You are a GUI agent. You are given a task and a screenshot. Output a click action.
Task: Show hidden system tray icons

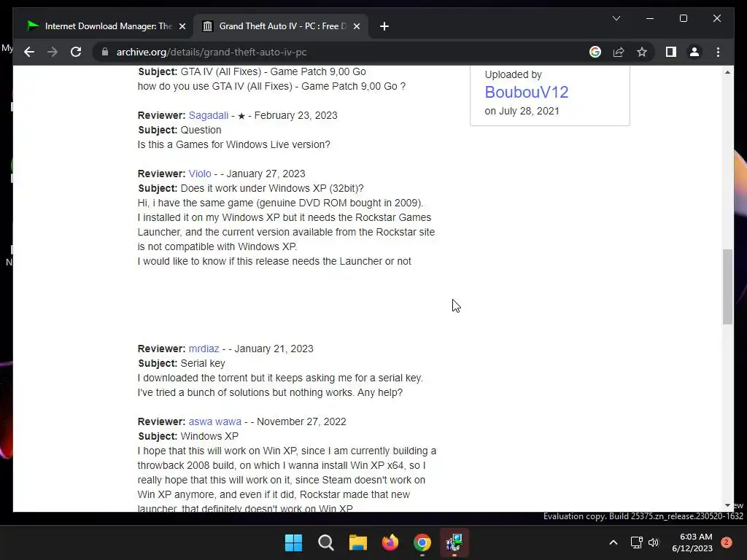(613, 542)
